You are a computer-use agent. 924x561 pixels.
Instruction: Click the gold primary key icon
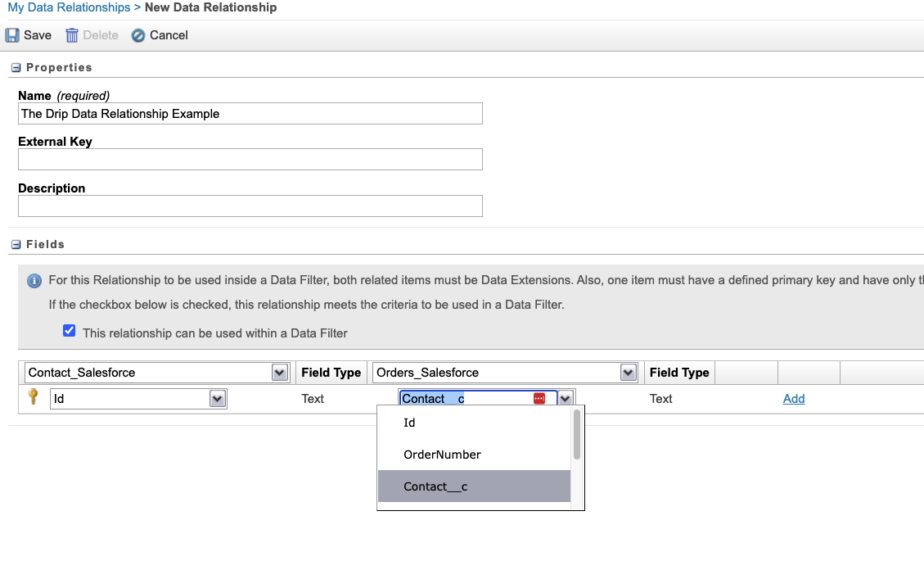pos(33,396)
